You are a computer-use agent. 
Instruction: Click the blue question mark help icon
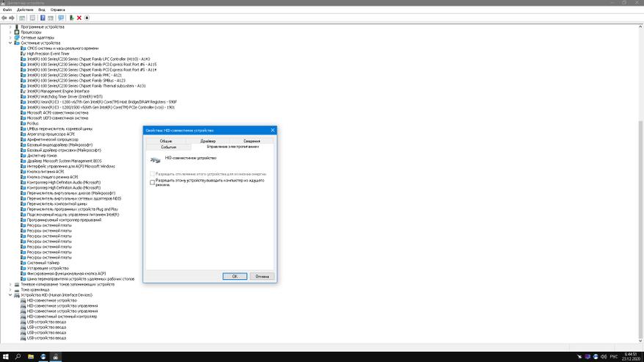tap(43, 18)
